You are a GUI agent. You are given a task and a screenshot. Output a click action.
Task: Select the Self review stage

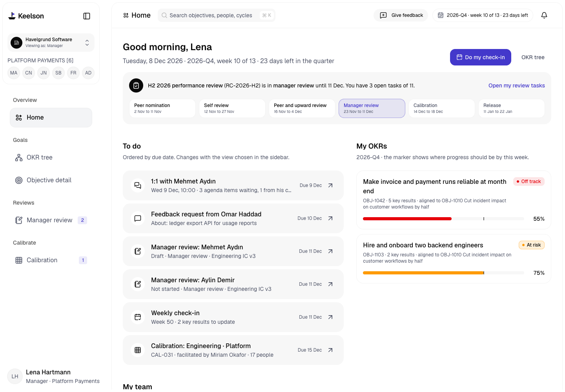[232, 108]
